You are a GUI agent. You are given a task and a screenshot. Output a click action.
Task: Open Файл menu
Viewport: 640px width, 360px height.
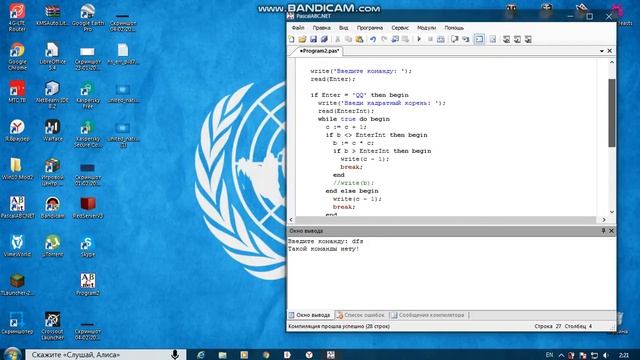pyautogui.click(x=298, y=28)
